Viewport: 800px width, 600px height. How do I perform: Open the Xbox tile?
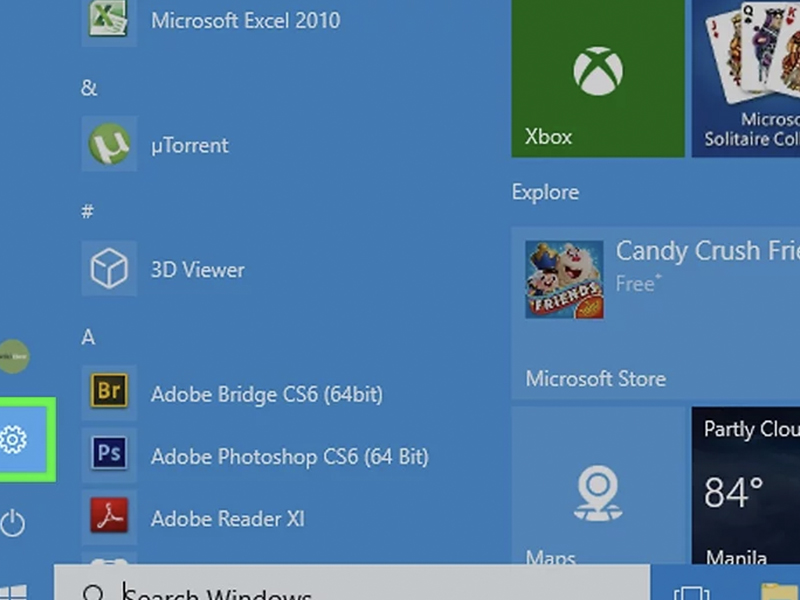pyautogui.click(x=597, y=80)
